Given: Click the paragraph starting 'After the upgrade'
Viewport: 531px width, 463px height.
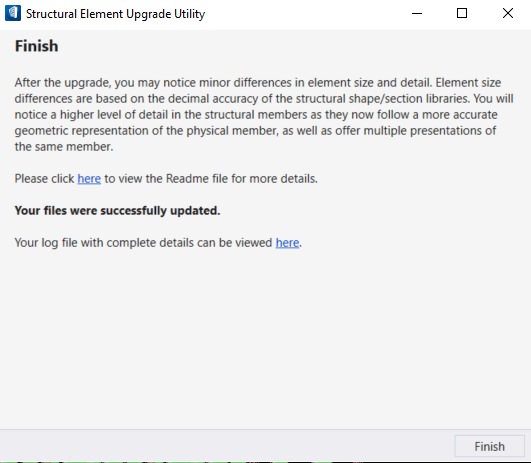Looking at the screenshot, I should point(264,114).
